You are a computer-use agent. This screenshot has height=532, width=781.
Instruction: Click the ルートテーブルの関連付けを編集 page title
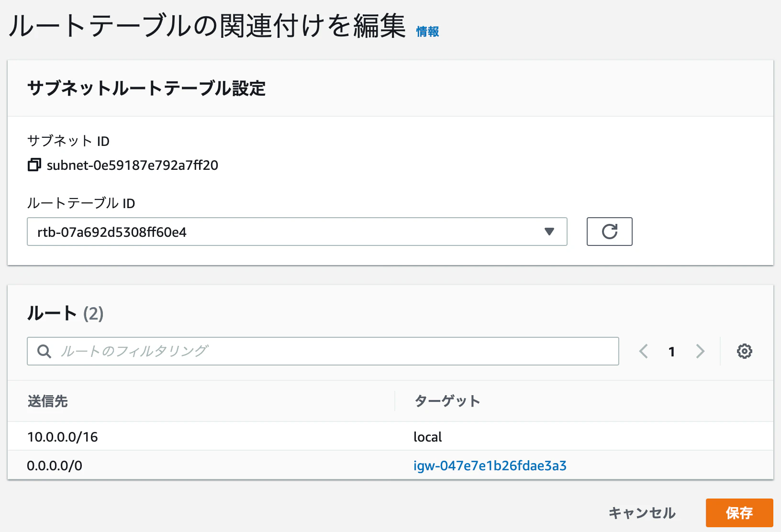point(207,25)
